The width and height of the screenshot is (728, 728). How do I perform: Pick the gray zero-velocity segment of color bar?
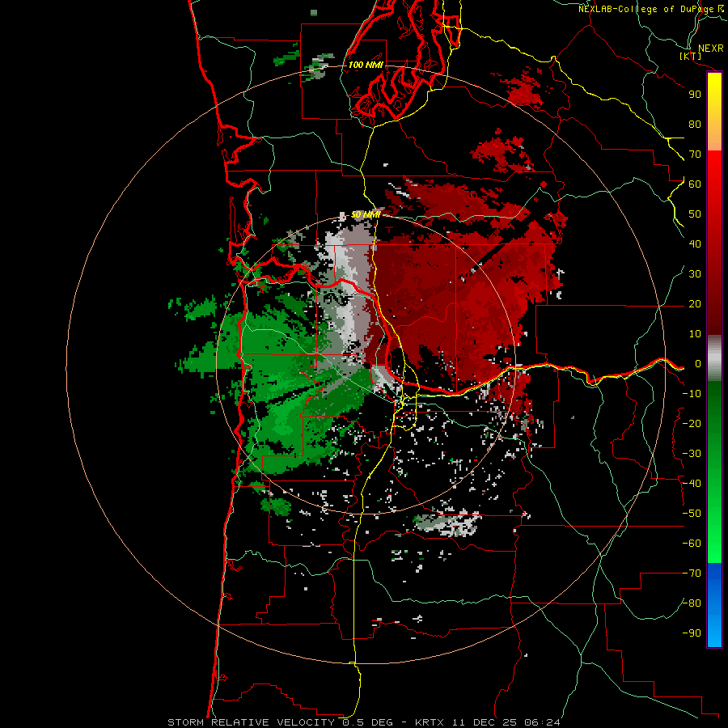(x=714, y=358)
